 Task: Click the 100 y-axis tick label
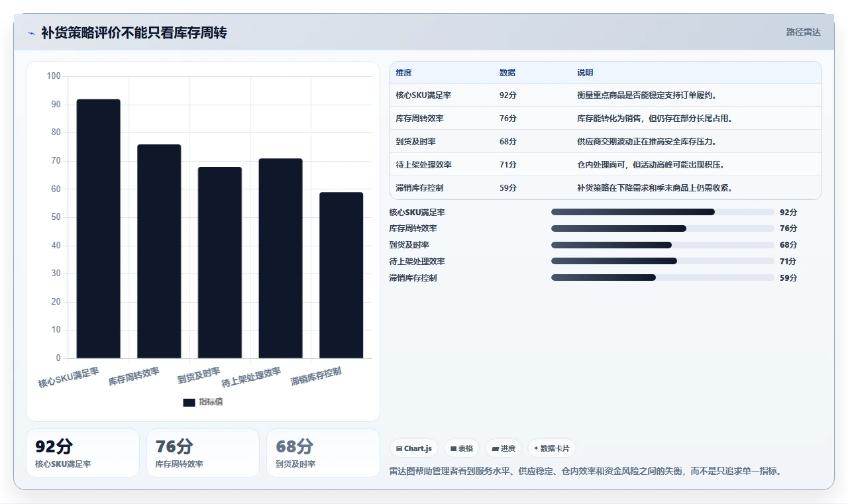(54, 76)
